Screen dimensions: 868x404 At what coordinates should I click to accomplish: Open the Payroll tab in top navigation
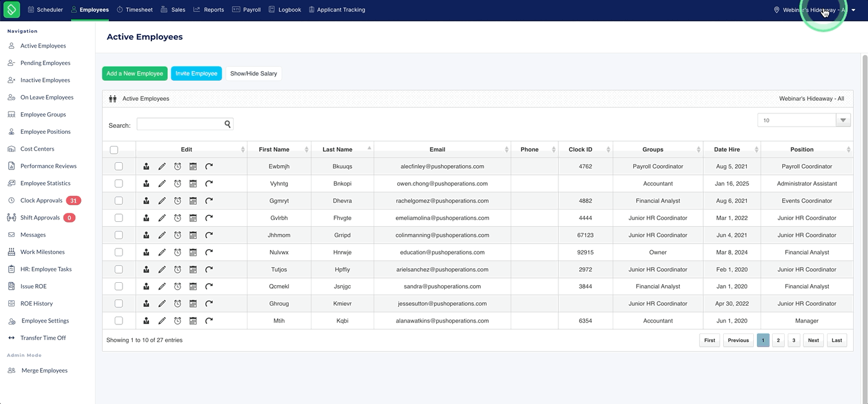tap(246, 10)
